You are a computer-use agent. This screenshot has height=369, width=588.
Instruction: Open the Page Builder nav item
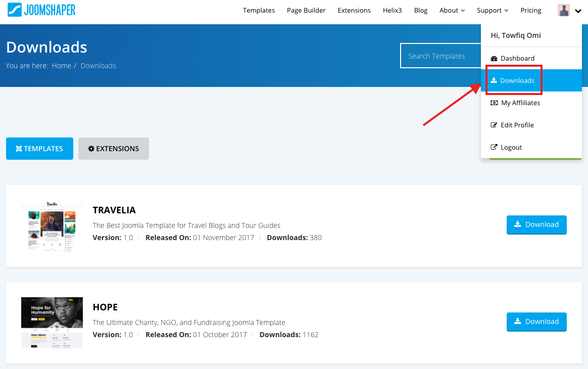[306, 11]
